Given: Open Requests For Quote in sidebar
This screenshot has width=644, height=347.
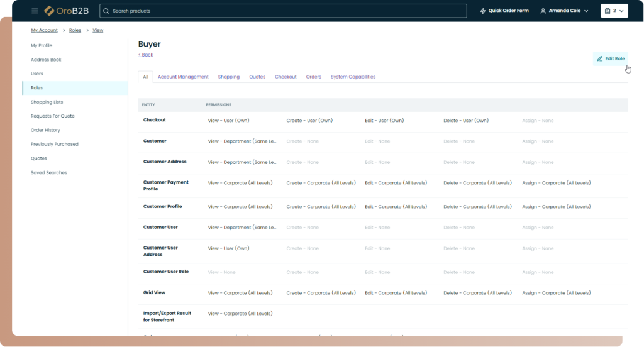Looking at the screenshot, I should point(53,116).
